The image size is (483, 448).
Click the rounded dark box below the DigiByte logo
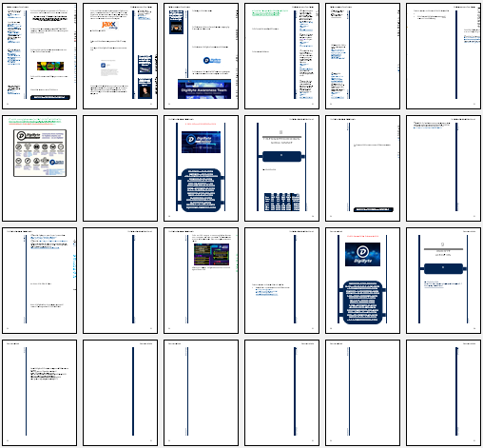[362, 302]
